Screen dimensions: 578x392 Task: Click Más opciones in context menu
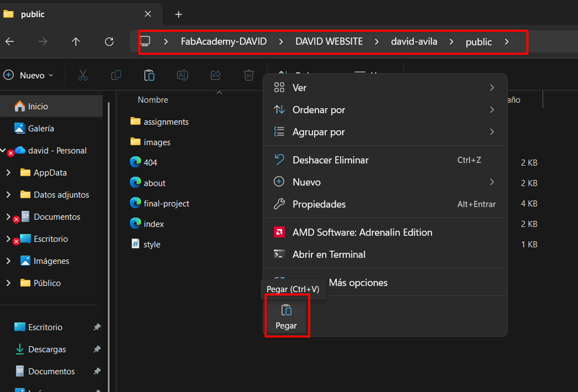pyautogui.click(x=358, y=283)
